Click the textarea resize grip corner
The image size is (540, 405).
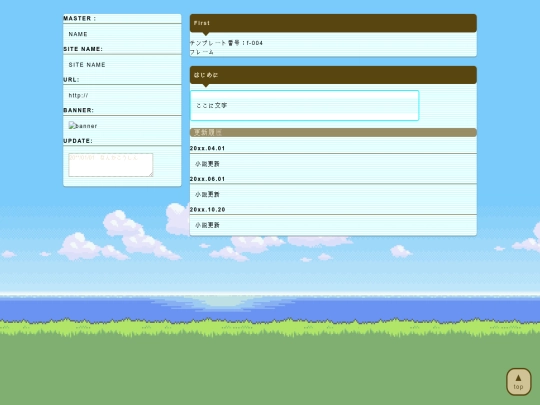point(151,175)
